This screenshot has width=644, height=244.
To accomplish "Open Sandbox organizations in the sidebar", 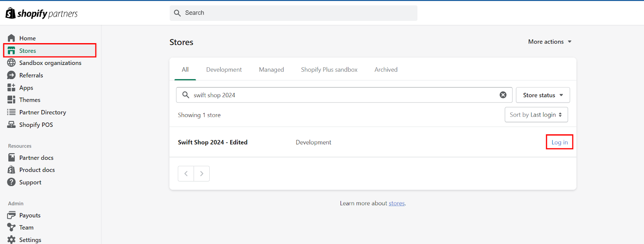I will click(50, 63).
